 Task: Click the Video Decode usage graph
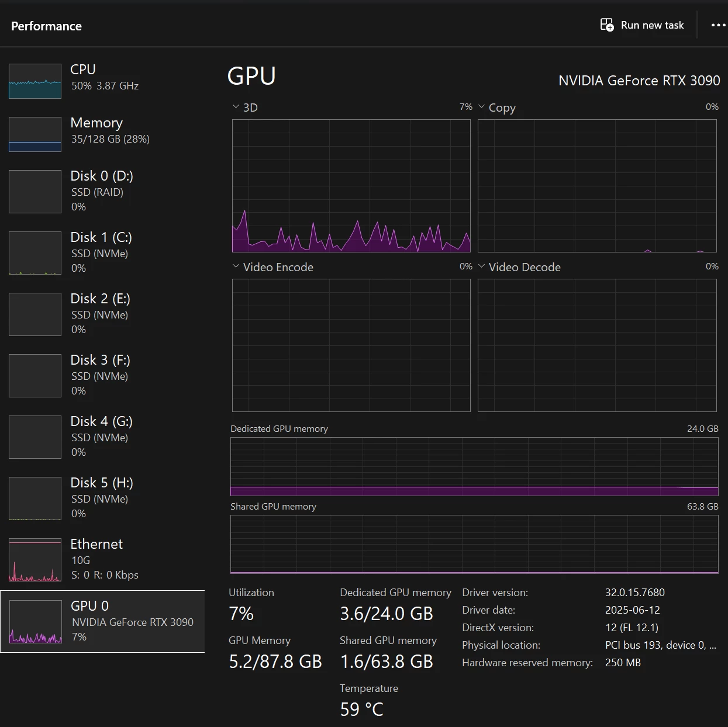click(597, 345)
